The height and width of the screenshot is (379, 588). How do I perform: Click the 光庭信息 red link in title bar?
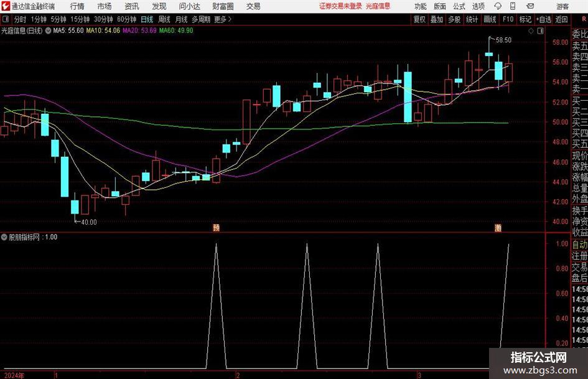[378, 6]
